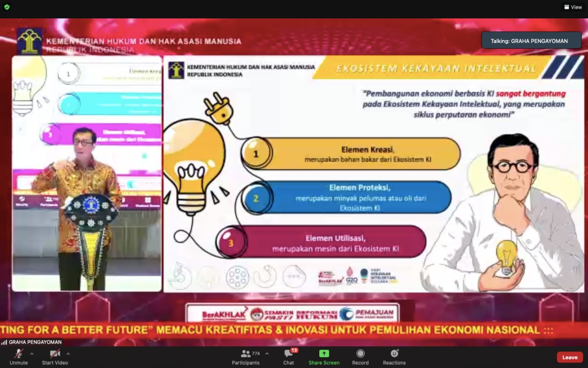This screenshot has height=368, width=588.
Task: Expand the chevron next to Participants count
Action: 267,354
